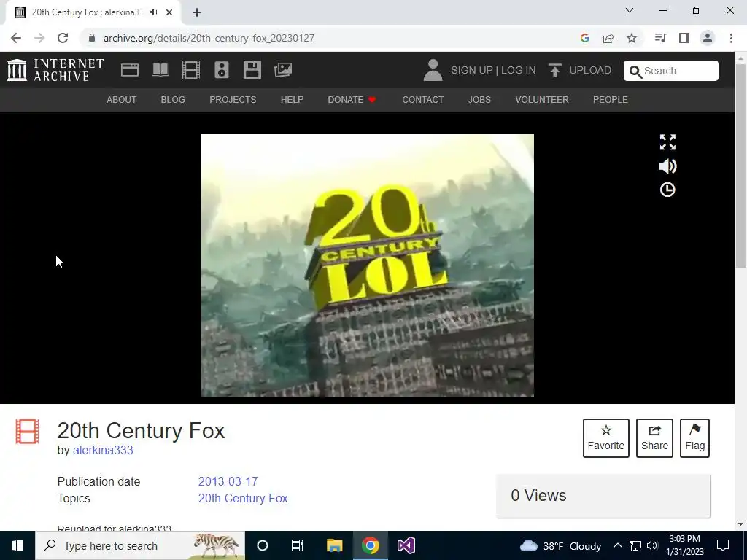Open the HELP menu item

click(x=292, y=99)
